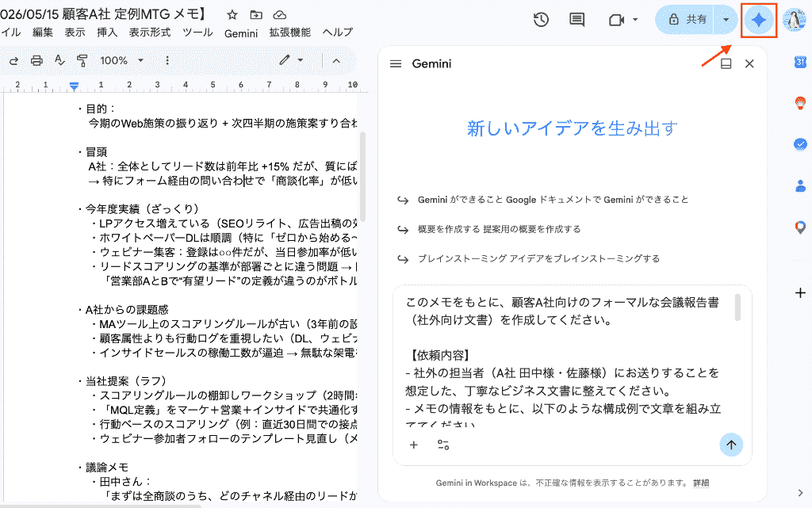The height and width of the screenshot is (508, 812).
Task: Open the Gemini panel hamburger menu
Action: coord(396,63)
